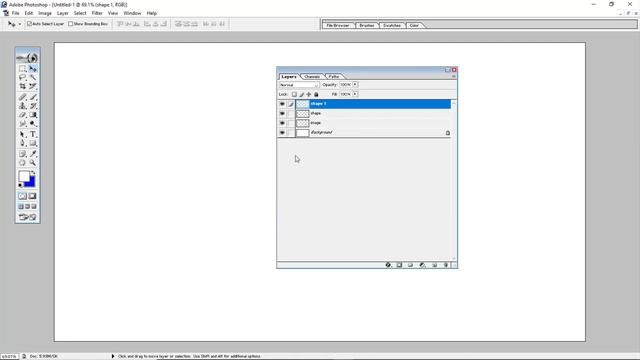640x360 pixels.
Task: Create a new layer
Action: pyautogui.click(x=434, y=265)
